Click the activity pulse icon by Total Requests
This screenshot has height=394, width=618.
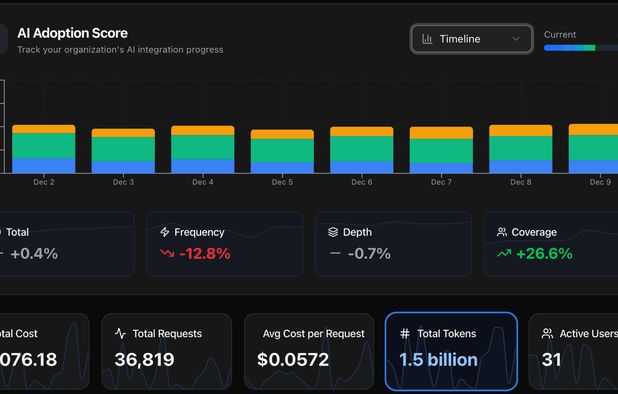click(121, 334)
